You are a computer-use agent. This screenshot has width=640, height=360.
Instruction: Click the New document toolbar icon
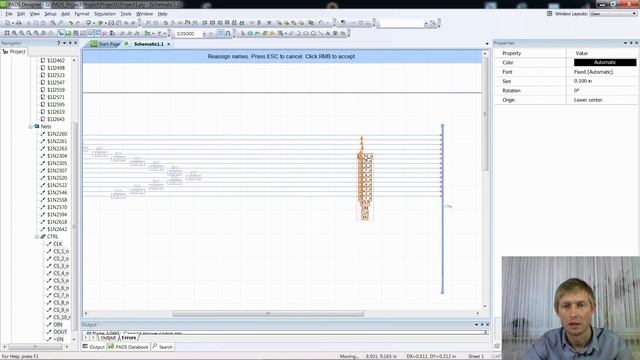[8, 23]
